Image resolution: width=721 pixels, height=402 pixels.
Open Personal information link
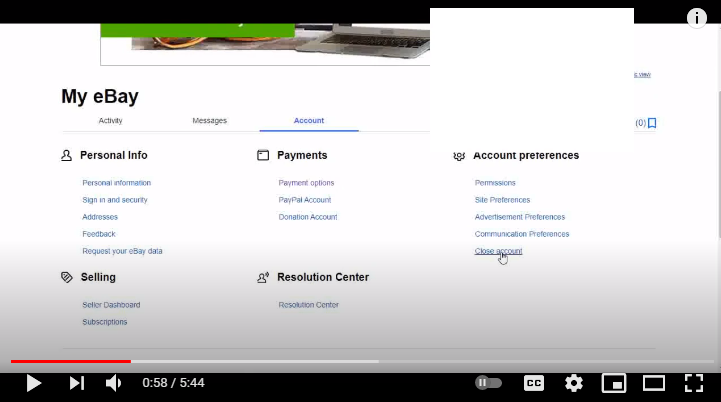116,183
